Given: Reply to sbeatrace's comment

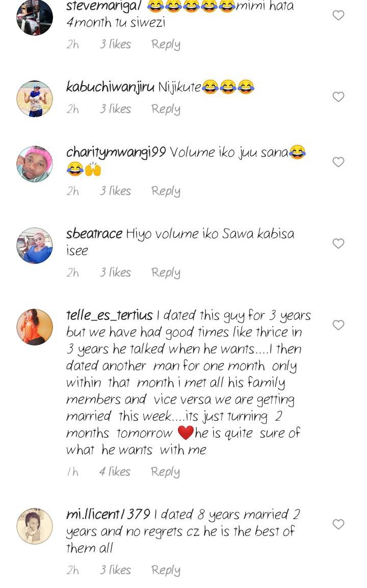Looking at the screenshot, I should [x=166, y=273].
